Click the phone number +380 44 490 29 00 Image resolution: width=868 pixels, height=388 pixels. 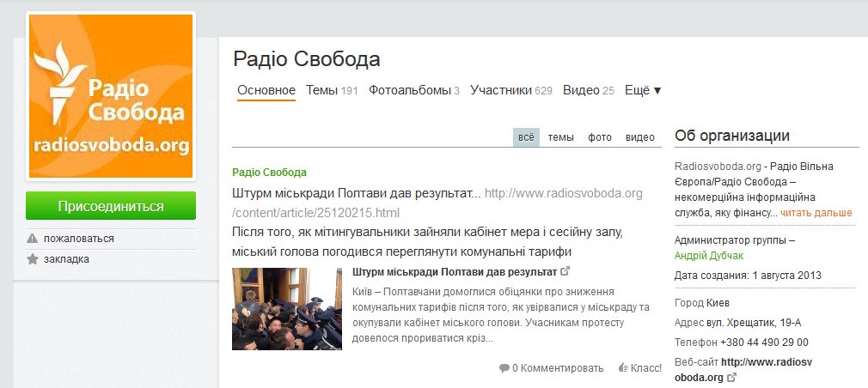tap(765, 343)
